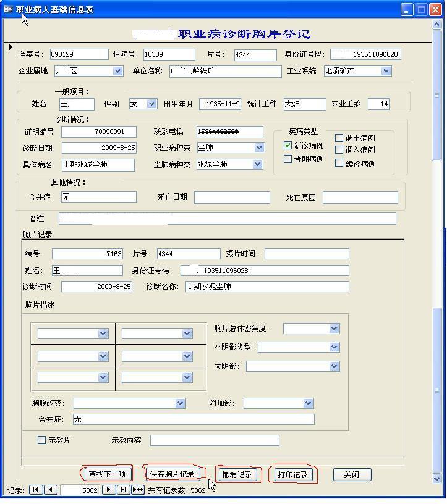Check the 晋期病例 checkbox
447x504 pixels.
tap(287, 159)
